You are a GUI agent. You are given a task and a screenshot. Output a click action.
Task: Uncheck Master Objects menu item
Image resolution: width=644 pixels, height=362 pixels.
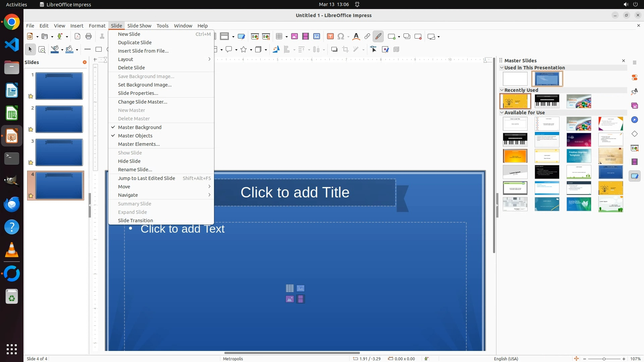click(135, 136)
